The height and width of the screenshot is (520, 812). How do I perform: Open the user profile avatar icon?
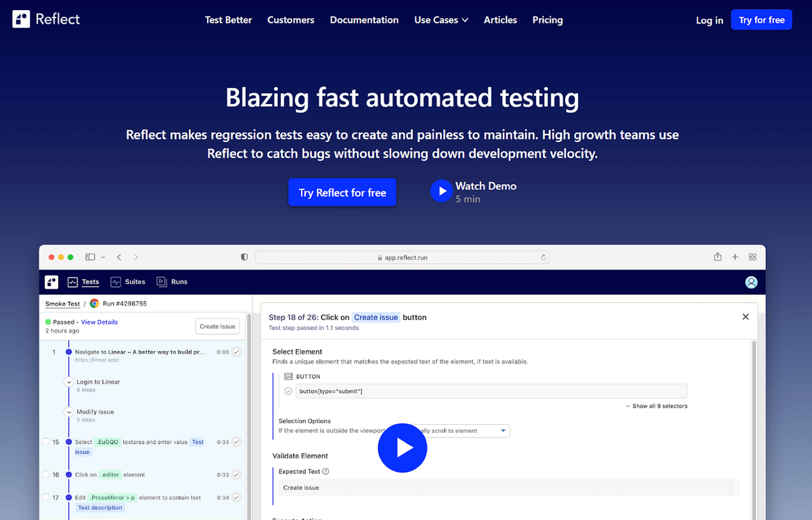pos(751,282)
